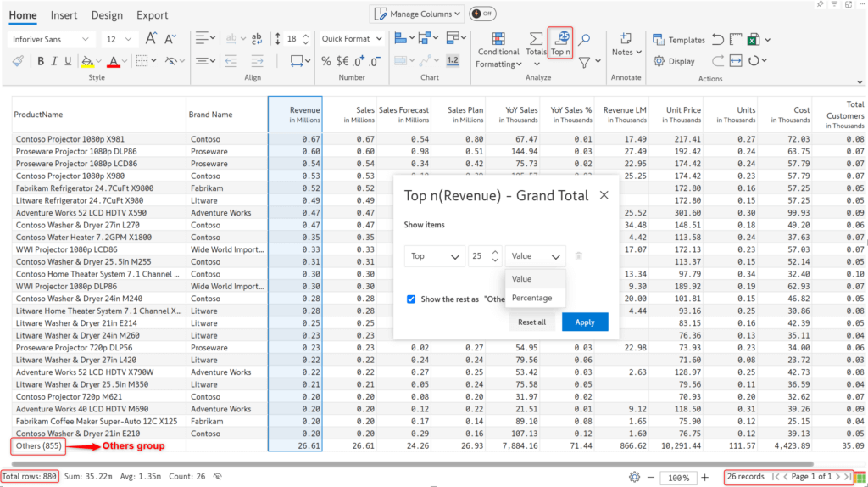
Task: Click the increase indent icon
Action: 257,61
